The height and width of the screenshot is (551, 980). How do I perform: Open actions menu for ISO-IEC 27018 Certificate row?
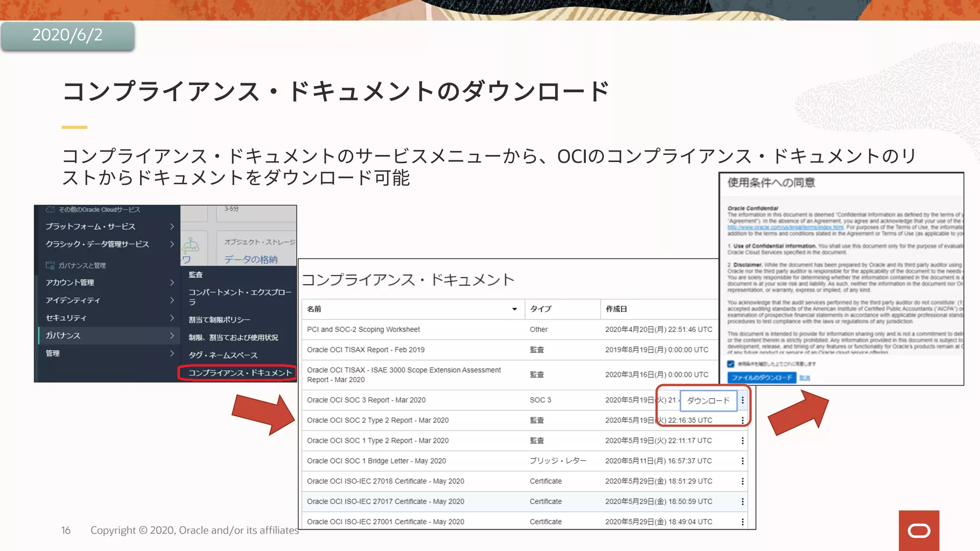[743, 481]
